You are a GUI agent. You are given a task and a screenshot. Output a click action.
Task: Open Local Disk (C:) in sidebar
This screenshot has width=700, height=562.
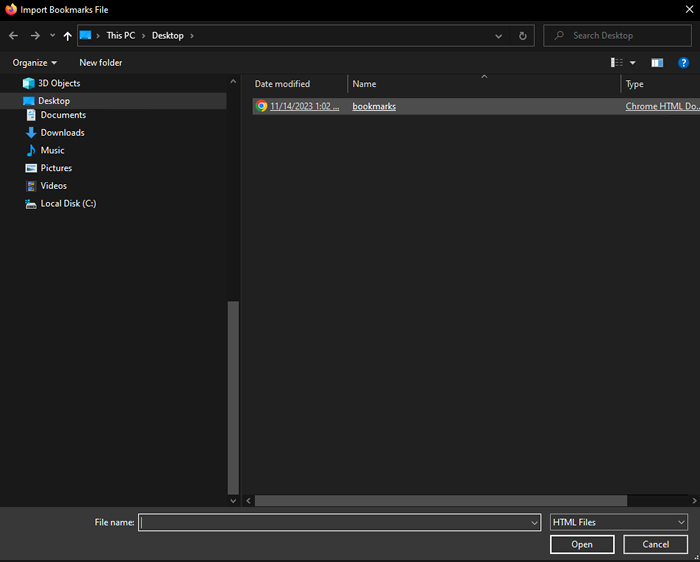pos(68,203)
